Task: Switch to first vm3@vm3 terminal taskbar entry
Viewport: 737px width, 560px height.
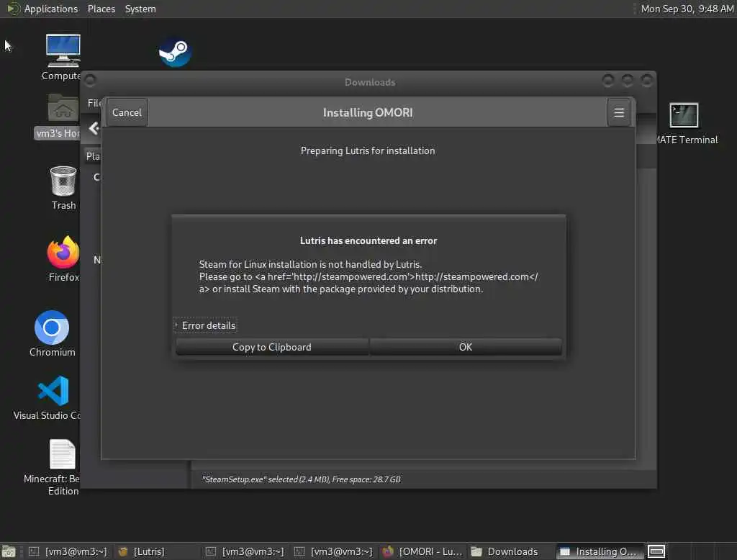Action: coord(68,551)
